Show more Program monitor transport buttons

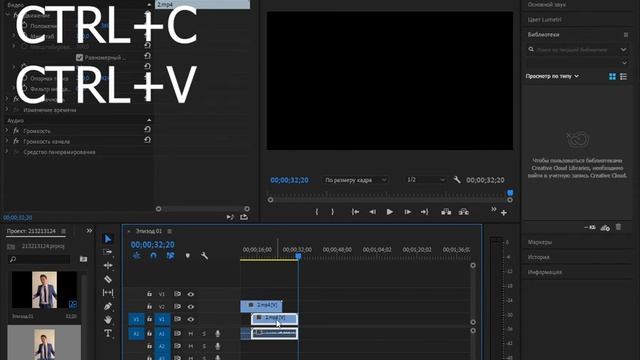[x=494, y=209]
